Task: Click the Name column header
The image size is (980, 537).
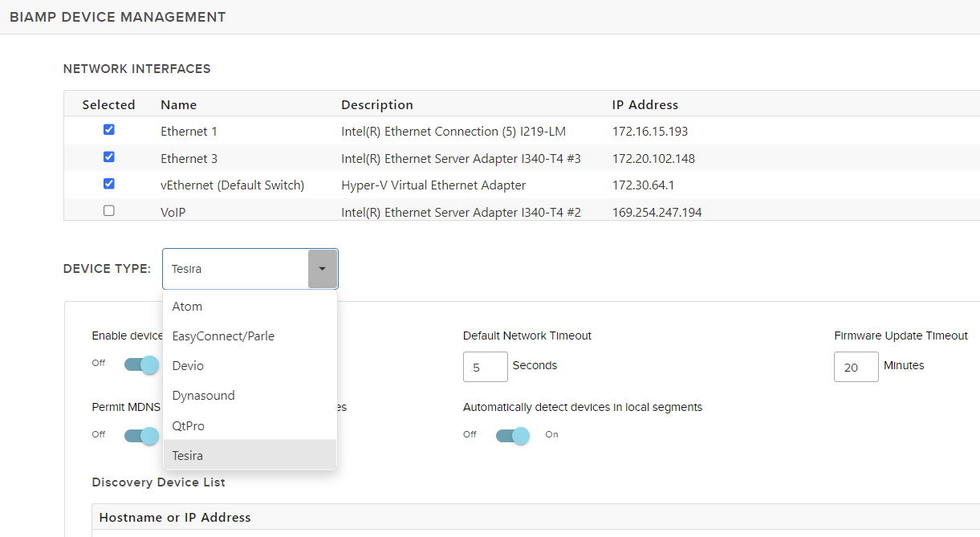Action: [178, 104]
